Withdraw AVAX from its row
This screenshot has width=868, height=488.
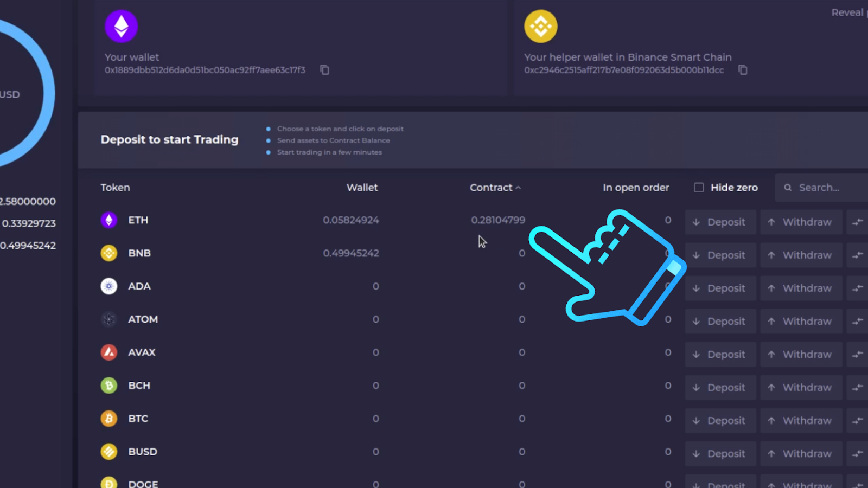(801, 354)
